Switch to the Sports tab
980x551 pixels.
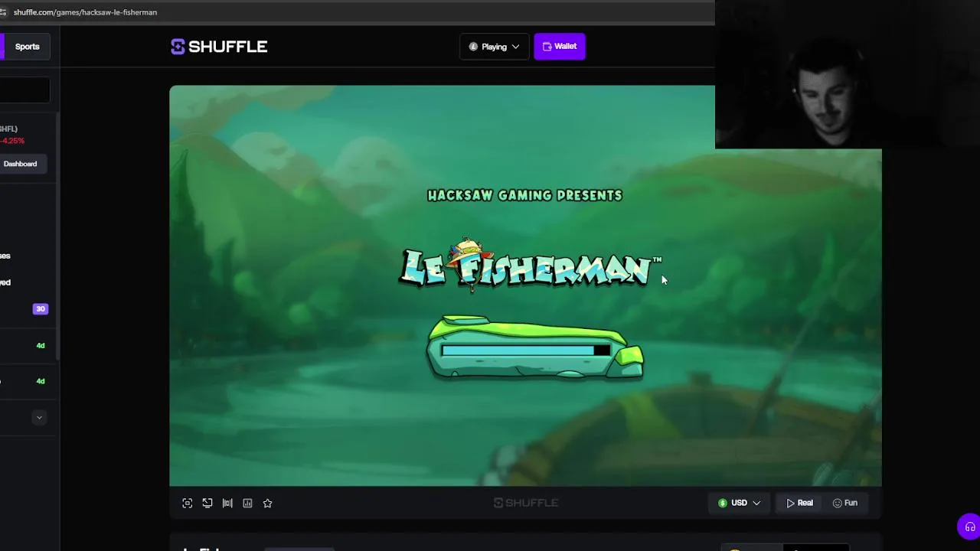tap(27, 47)
